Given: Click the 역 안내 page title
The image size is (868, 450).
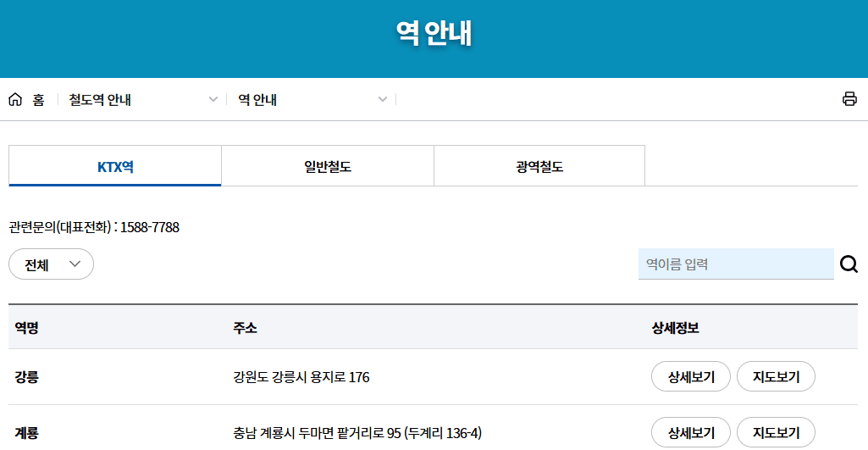Looking at the screenshot, I should click(x=434, y=33).
